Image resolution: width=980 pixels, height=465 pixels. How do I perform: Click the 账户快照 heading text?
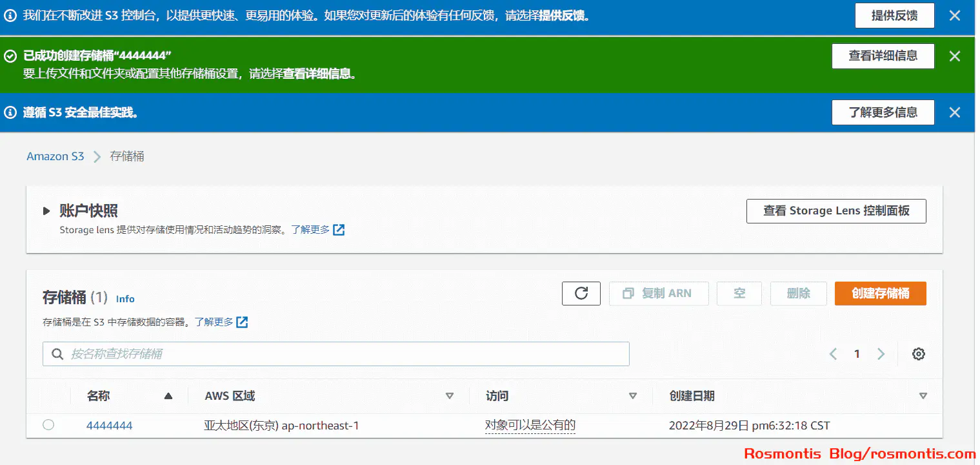[88, 211]
